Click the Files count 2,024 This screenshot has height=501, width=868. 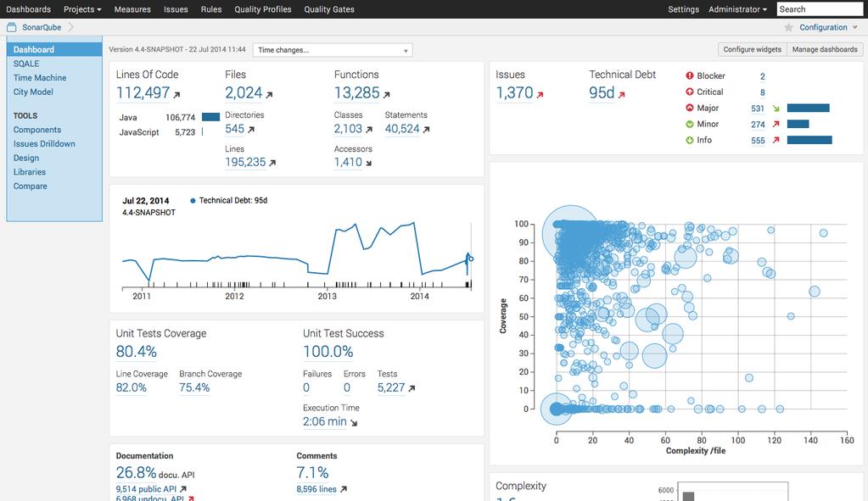pyautogui.click(x=244, y=93)
